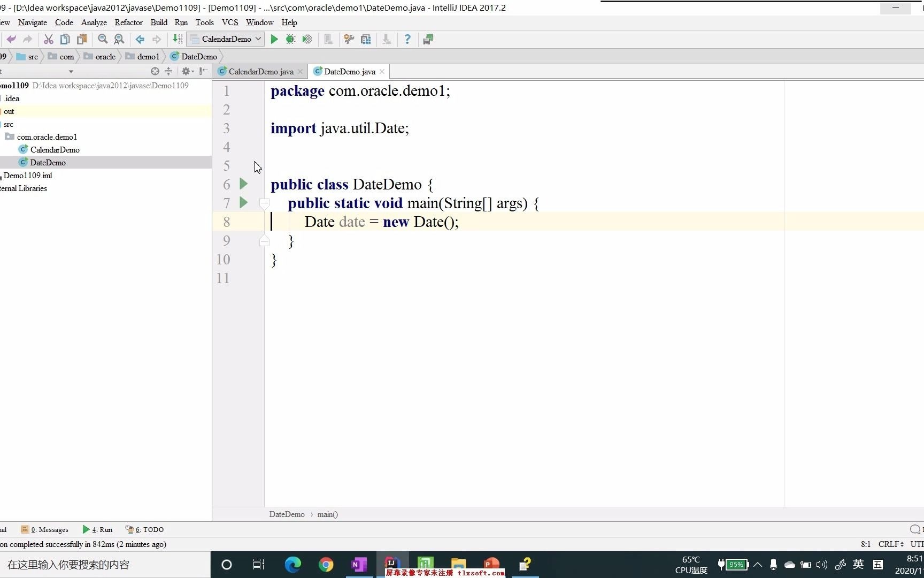Open the Analyze menu
Viewport: 924px width, 578px height.
pos(94,22)
